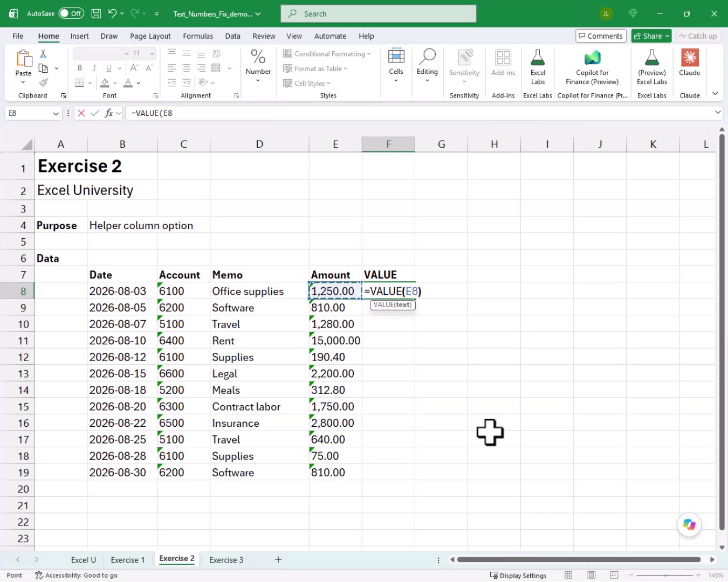Click the floating Copilot icon

tap(689, 524)
